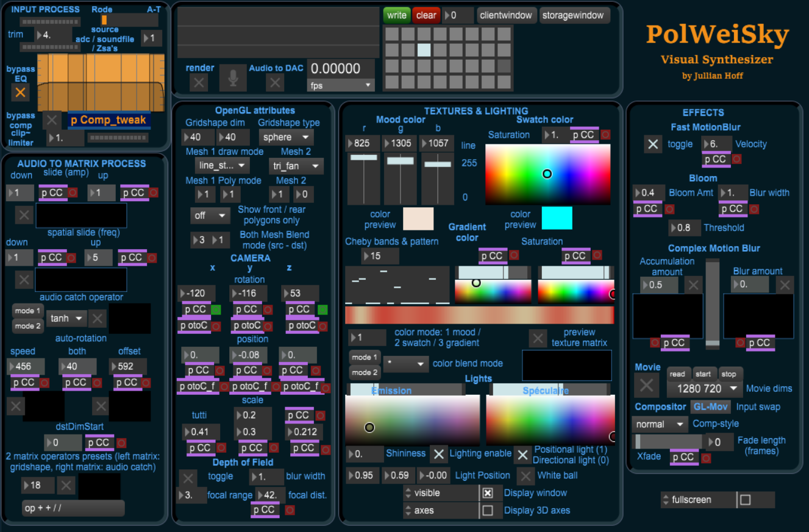Toggle Lighting enable in Textures & Lighting
Viewport: 809px width, 532px height.
438,454
